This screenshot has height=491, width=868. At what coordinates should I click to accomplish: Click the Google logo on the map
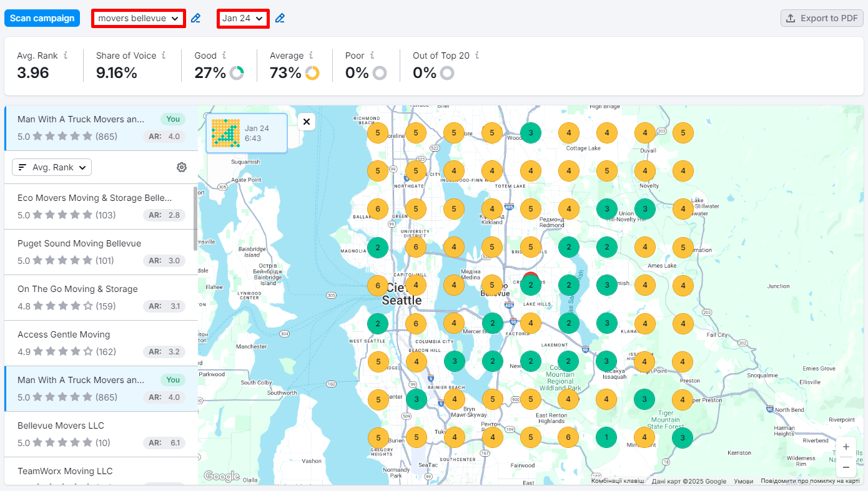pyautogui.click(x=222, y=477)
